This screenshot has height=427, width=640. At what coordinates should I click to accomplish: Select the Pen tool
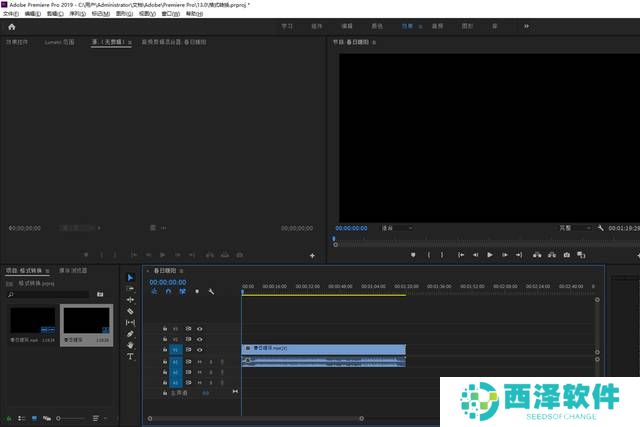(130, 334)
